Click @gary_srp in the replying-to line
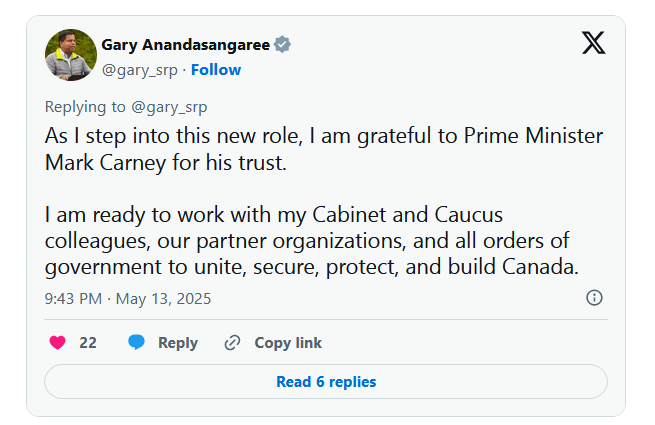655x425 pixels. 169,107
